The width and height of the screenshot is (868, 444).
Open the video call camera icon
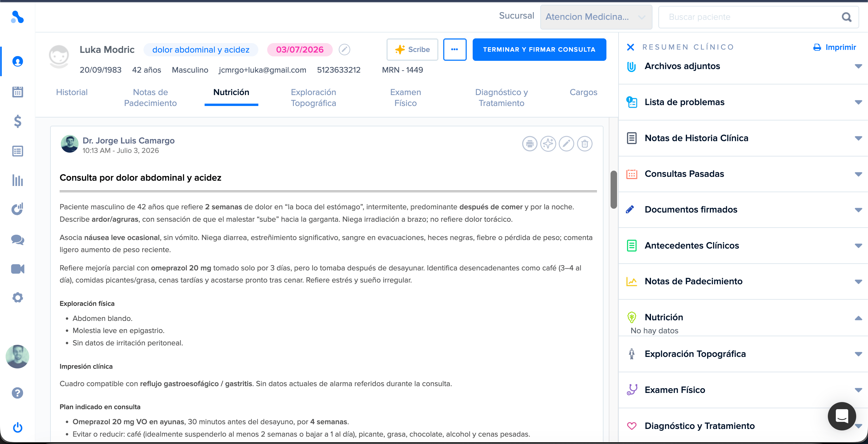click(17, 269)
